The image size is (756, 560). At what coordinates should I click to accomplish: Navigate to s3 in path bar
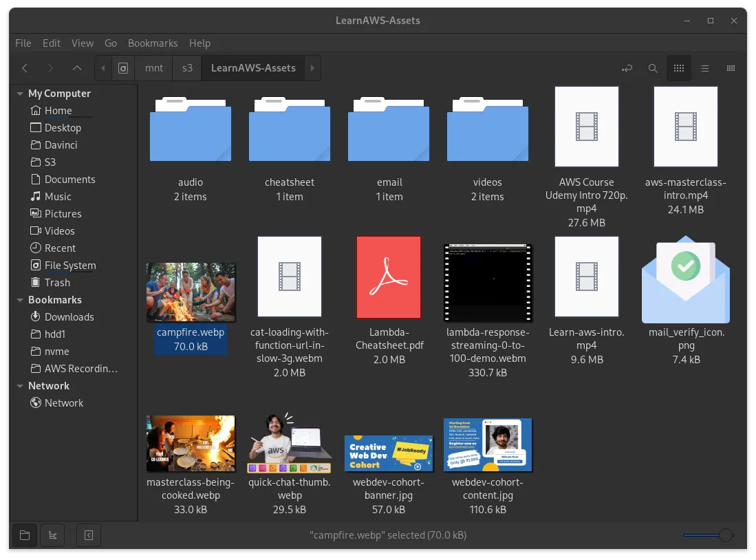tap(188, 68)
